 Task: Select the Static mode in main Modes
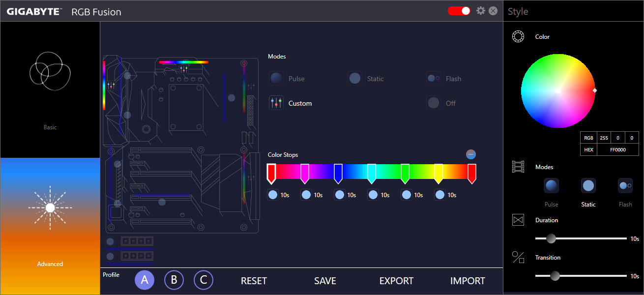click(x=355, y=78)
